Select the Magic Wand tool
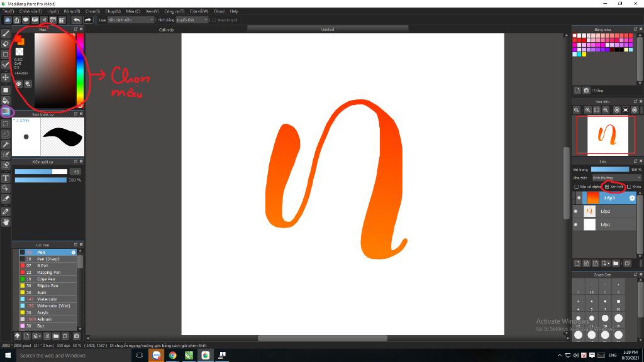The height and width of the screenshot is (362, 644). (6, 145)
